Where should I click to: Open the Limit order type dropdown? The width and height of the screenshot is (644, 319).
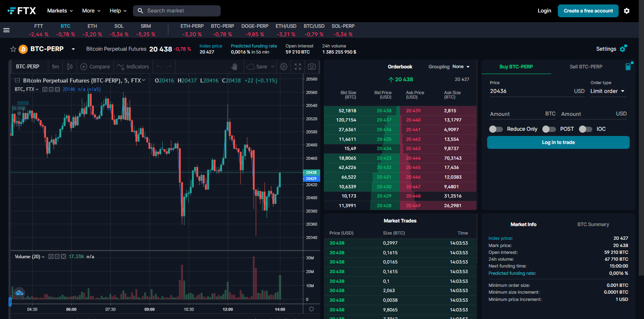608,91
